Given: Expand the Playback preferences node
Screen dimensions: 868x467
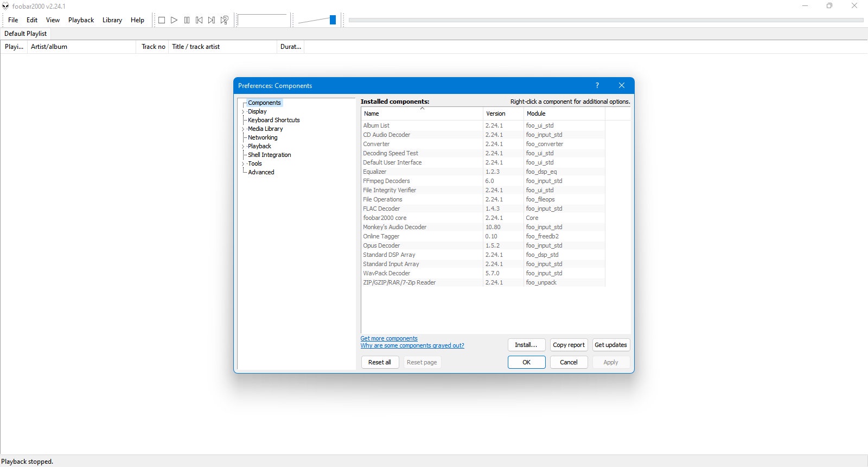Looking at the screenshot, I should click(243, 147).
